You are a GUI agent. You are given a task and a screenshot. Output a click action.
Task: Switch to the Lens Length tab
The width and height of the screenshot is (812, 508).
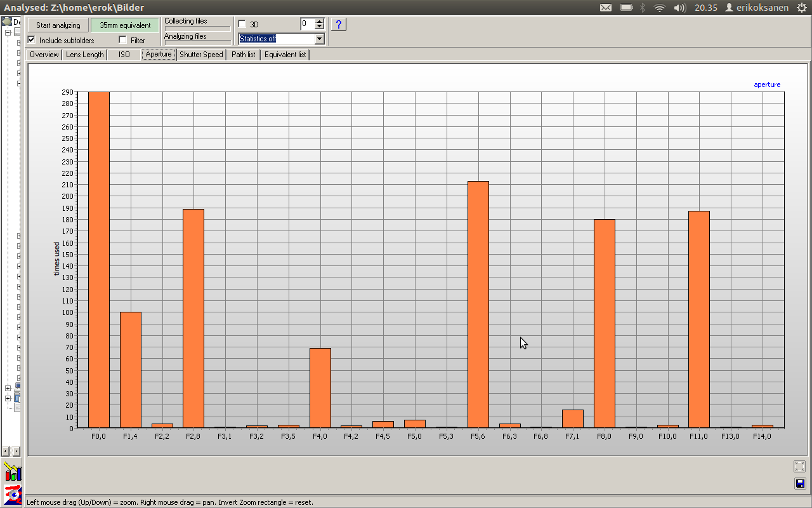(84, 55)
